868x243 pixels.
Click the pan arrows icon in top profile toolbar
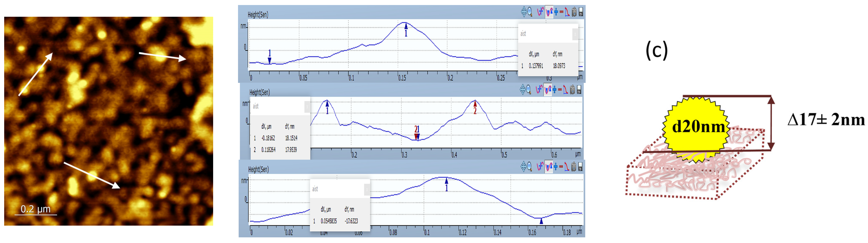click(524, 12)
